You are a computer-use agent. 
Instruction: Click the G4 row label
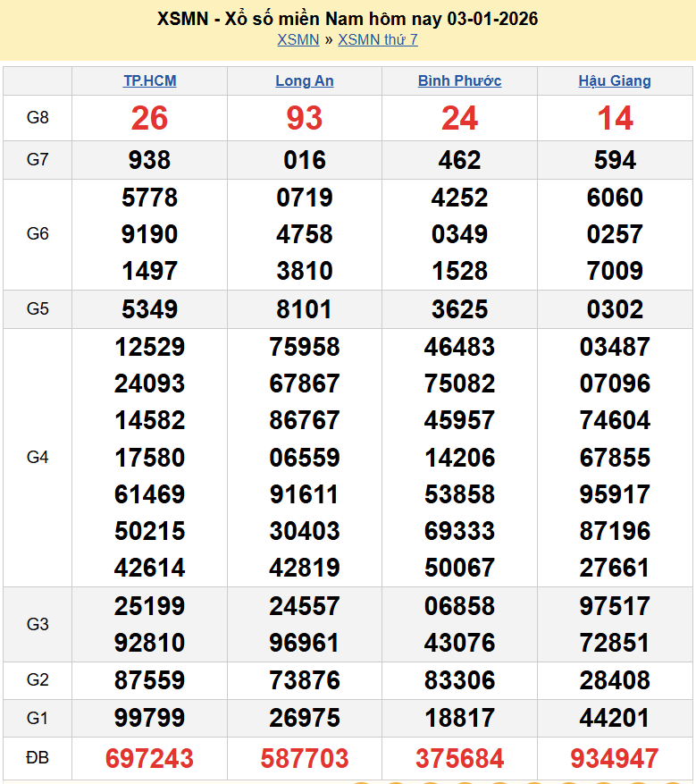(x=38, y=457)
